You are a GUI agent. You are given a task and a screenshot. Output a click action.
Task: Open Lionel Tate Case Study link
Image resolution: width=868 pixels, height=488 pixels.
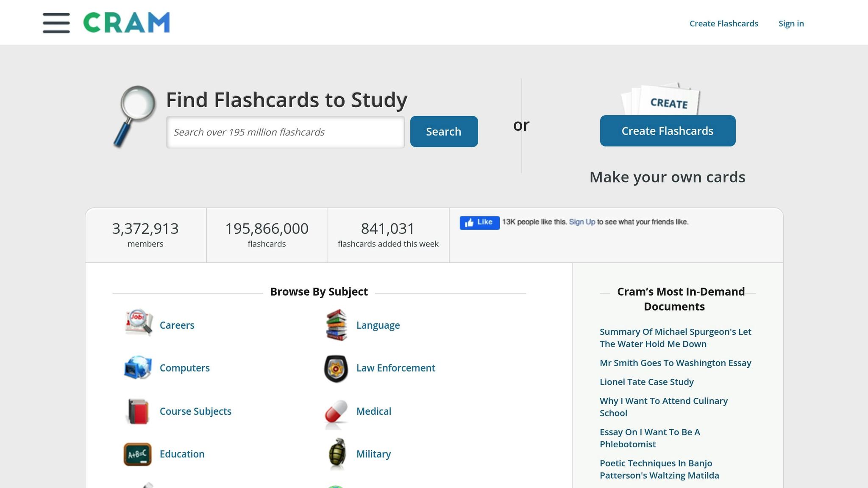(646, 382)
